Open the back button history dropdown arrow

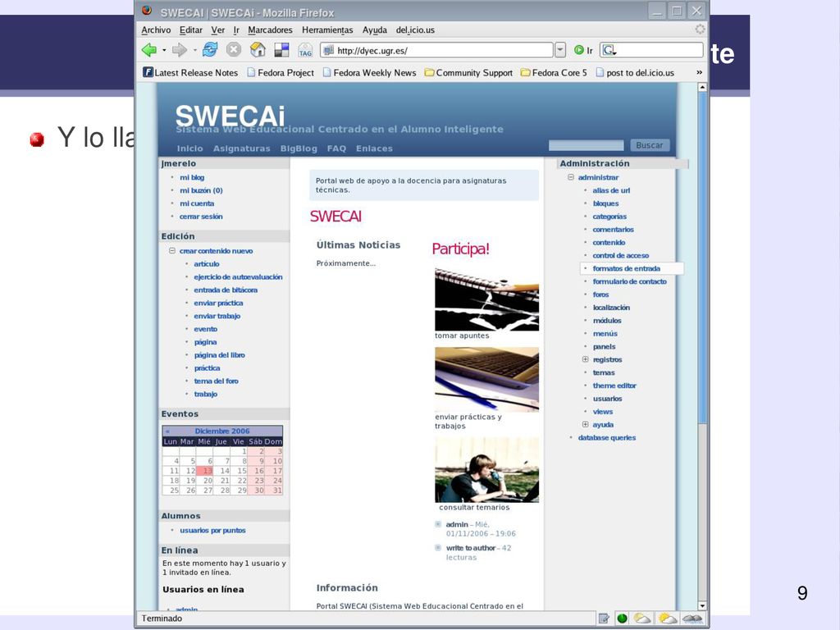tap(164, 50)
